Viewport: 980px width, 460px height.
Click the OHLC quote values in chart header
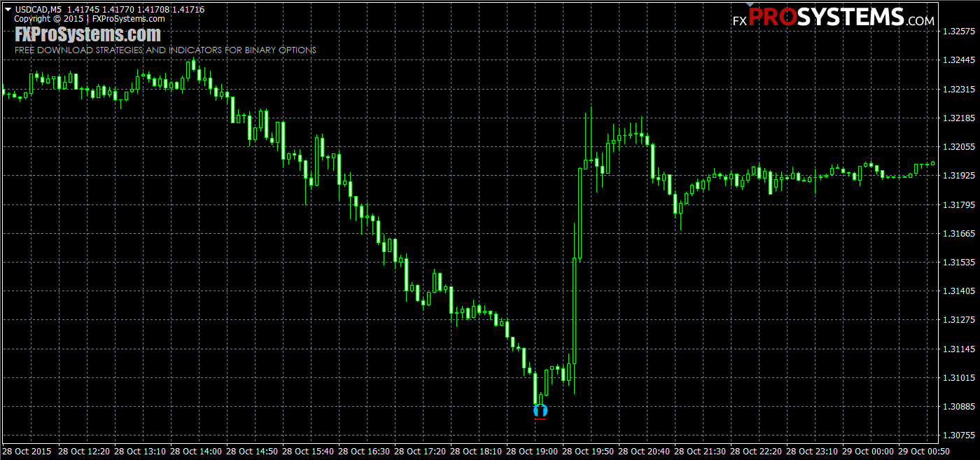coord(136,10)
